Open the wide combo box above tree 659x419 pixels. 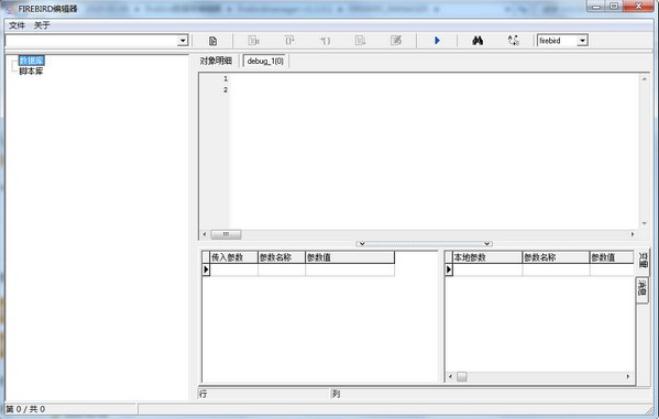(x=182, y=41)
